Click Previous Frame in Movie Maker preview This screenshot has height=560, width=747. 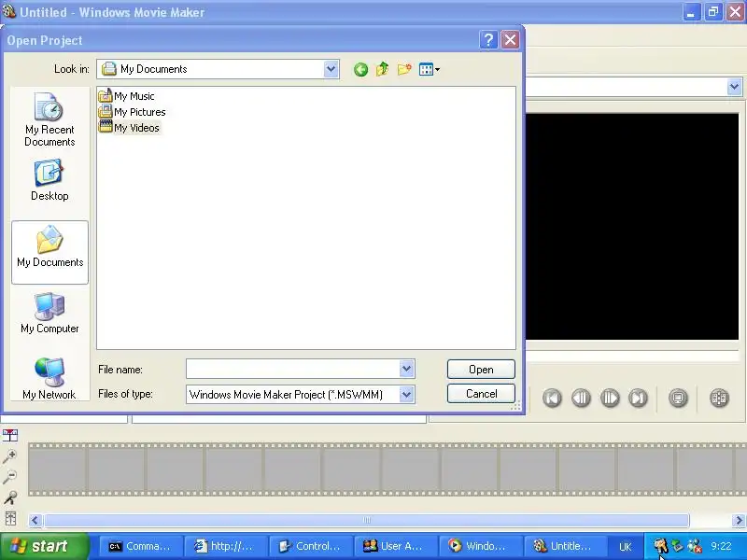click(x=581, y=398)
